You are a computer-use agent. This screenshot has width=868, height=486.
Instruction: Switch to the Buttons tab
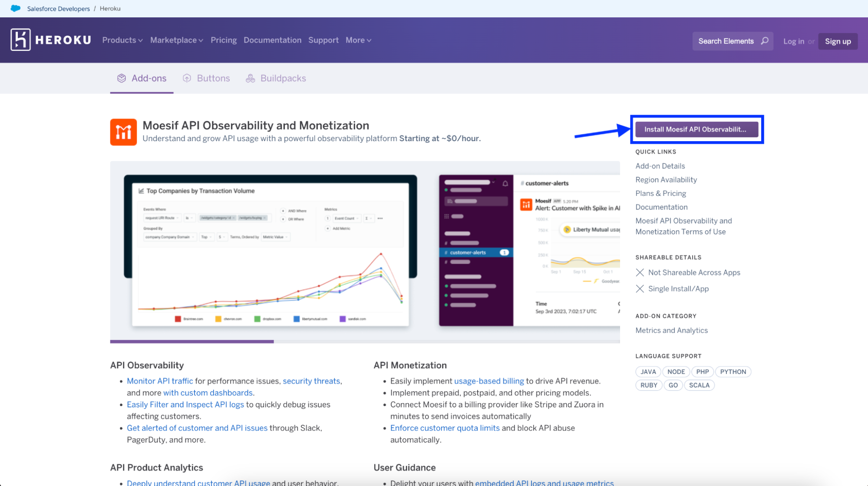[213, 78]
